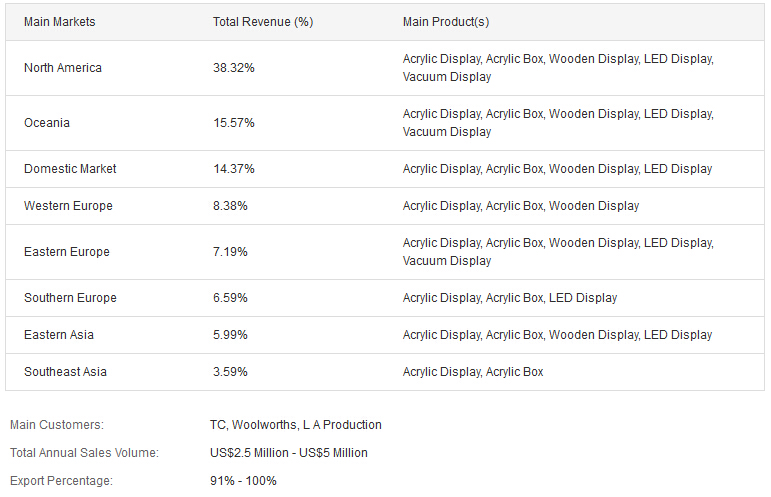Click the 38.32% revenue value
The height and width of the screenshot is (497, 771).
pos(234,68)
